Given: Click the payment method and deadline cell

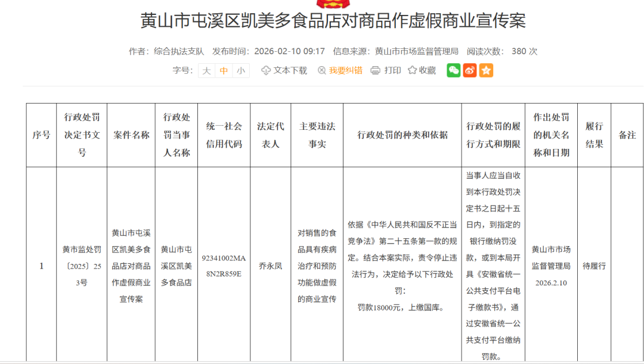Looking at the screenshot, I should click(493, 266).
